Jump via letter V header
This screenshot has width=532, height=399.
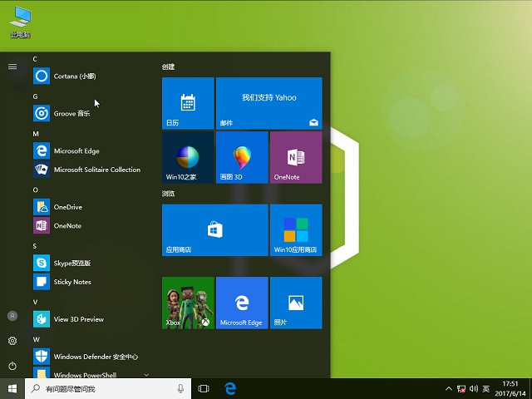[x=35, y=302]
